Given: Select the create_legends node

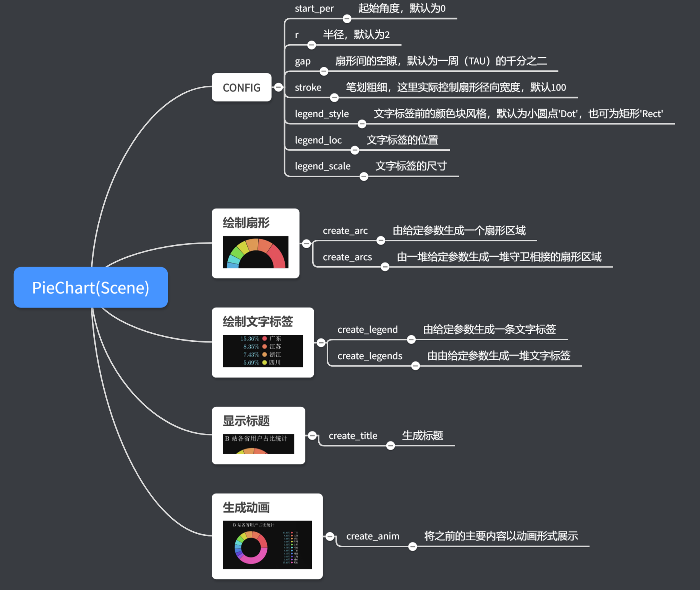Looking at the screenshot, I should coord(370,356).
